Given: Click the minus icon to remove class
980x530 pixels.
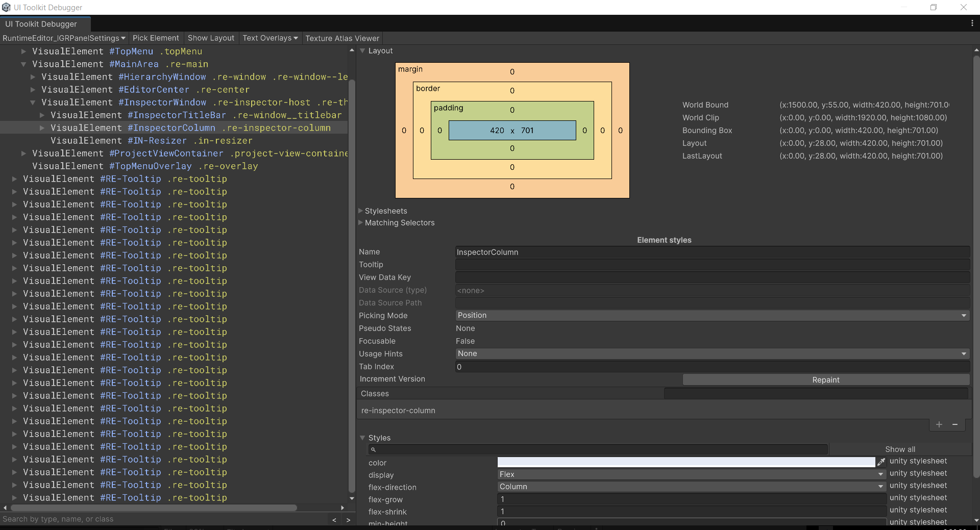Looking at the screenshot, I should [955, 424].
